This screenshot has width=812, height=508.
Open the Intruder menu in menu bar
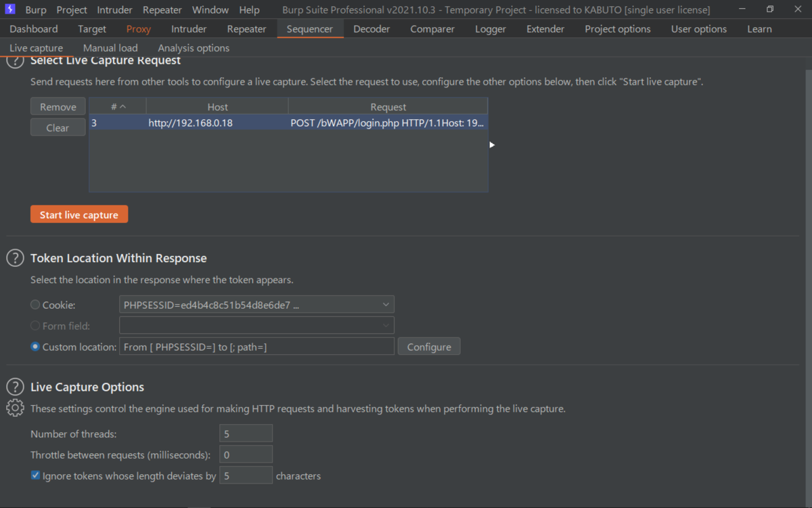click(115, 10)
